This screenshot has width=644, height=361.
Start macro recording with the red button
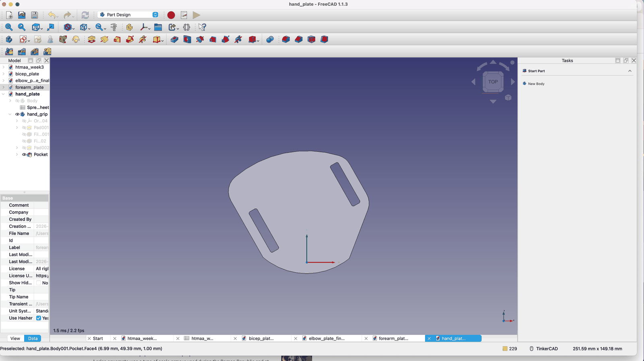coord(171,15)
